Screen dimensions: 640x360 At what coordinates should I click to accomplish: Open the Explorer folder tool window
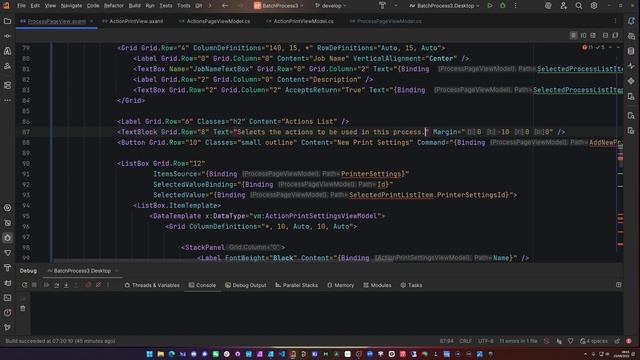[7, 21]
